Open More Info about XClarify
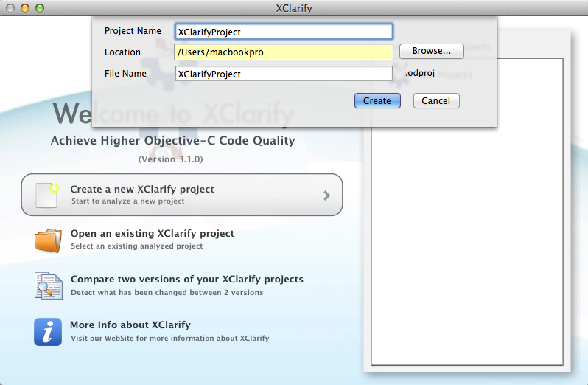 coord(130,325)
